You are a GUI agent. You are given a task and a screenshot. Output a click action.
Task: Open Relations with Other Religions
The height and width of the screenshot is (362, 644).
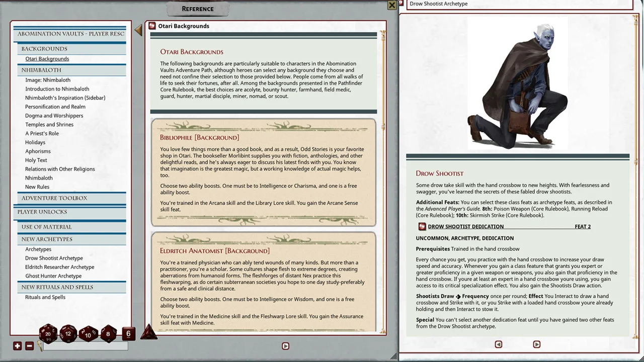60,169
